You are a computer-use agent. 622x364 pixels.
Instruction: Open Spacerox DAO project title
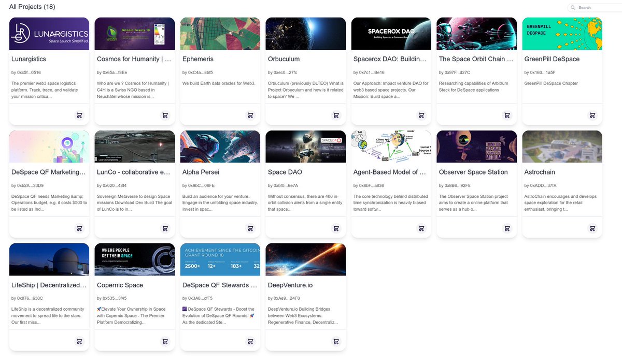(390, 59)
